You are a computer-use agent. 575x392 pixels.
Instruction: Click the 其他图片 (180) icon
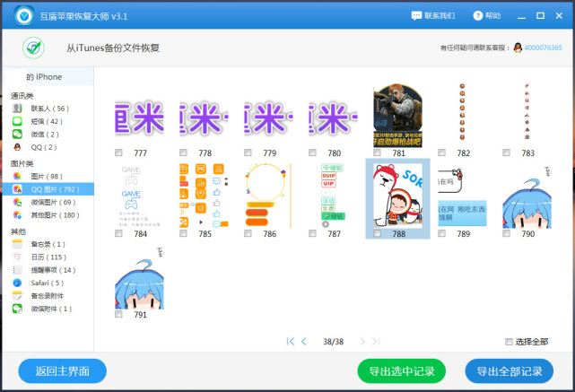click(x=17, y=215)
